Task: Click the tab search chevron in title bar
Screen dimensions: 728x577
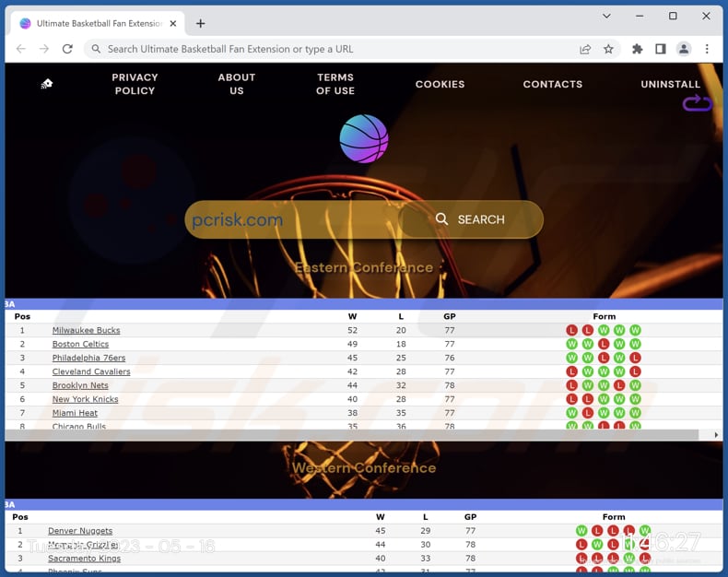Action: coord(606,17)
